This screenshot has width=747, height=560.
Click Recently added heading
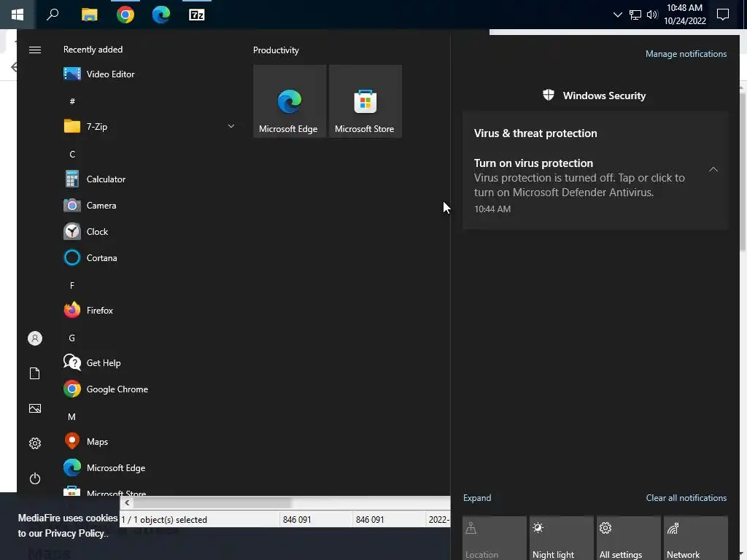pos(93,50)
